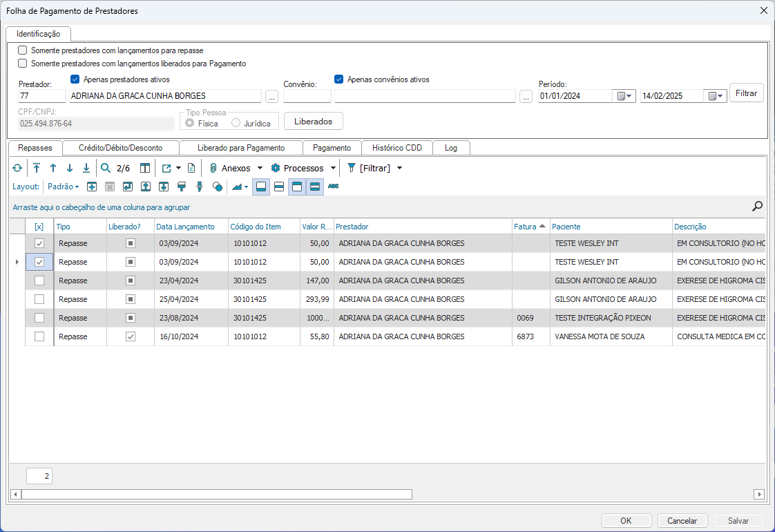The width and height of the screenshot is (775, 532).
Task: Open the column chooser icon
Action: coord(145,168)
